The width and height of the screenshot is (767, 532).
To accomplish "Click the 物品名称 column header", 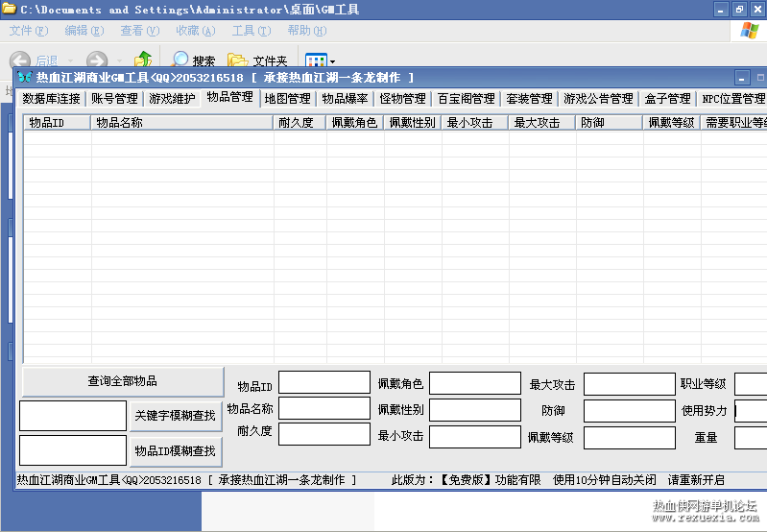I will point(181,122).
